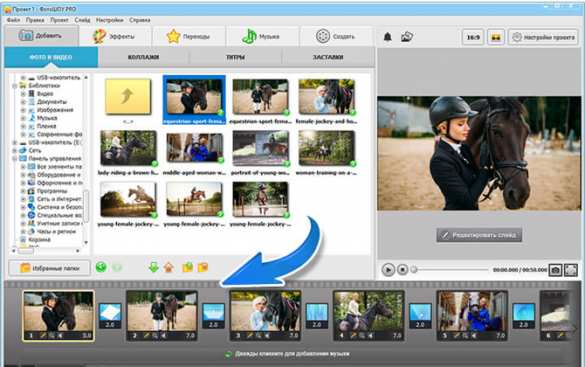Click the pencil edit icon on slide 2
Viewport: 585px width, 367px height.
pos(147,336)
